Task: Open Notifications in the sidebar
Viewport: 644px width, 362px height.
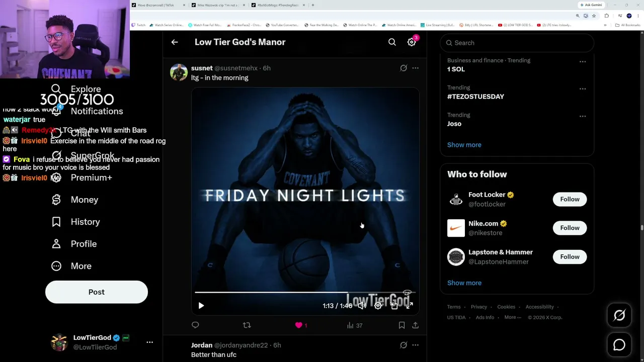Action: (x=88, y=111)
